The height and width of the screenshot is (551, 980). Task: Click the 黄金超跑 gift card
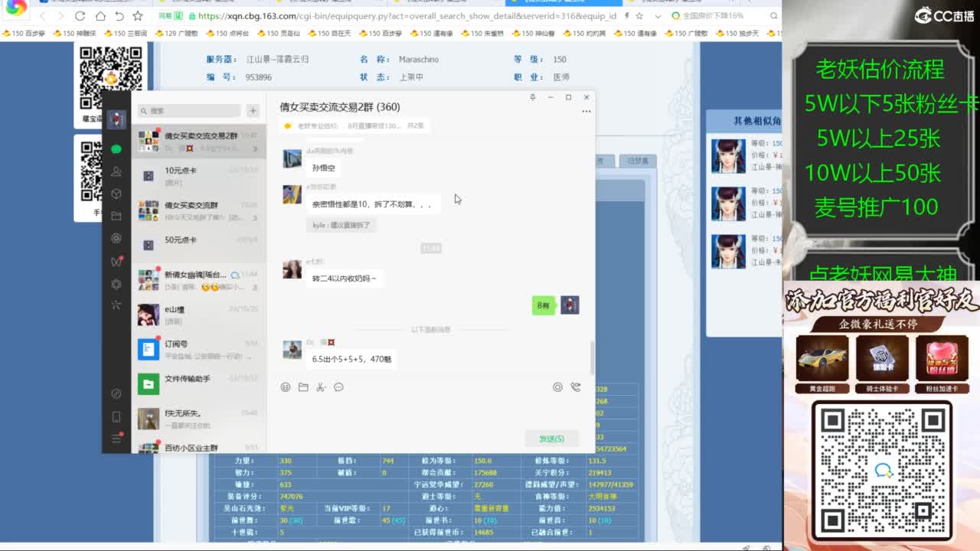(x=822, y=364)
